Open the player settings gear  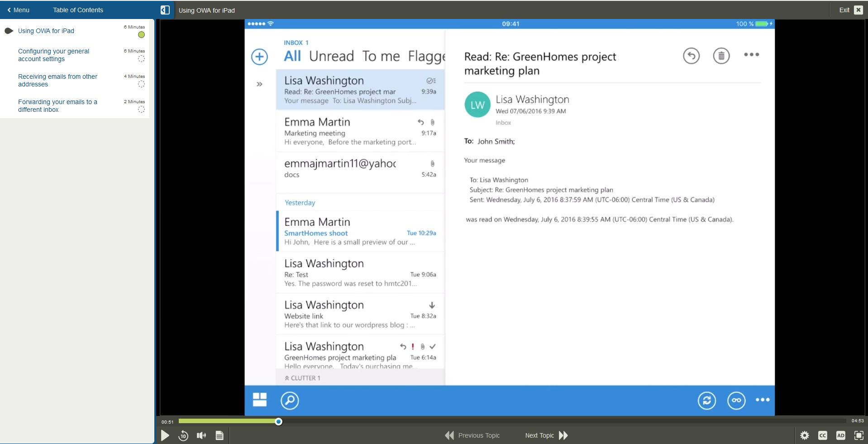(x=805, y=435)
